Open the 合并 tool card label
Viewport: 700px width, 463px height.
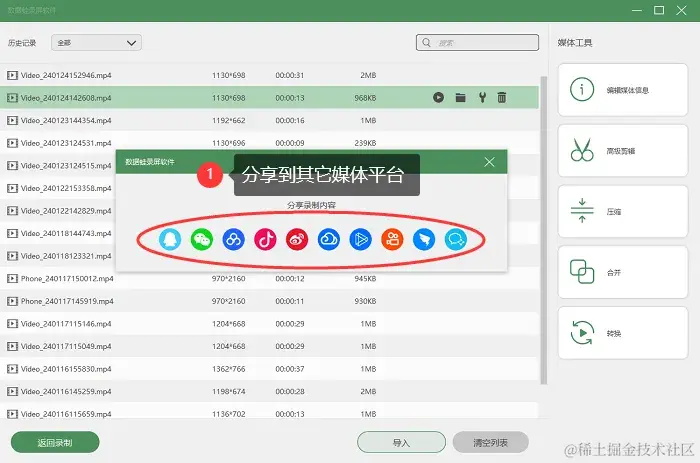tap(613, 272)
